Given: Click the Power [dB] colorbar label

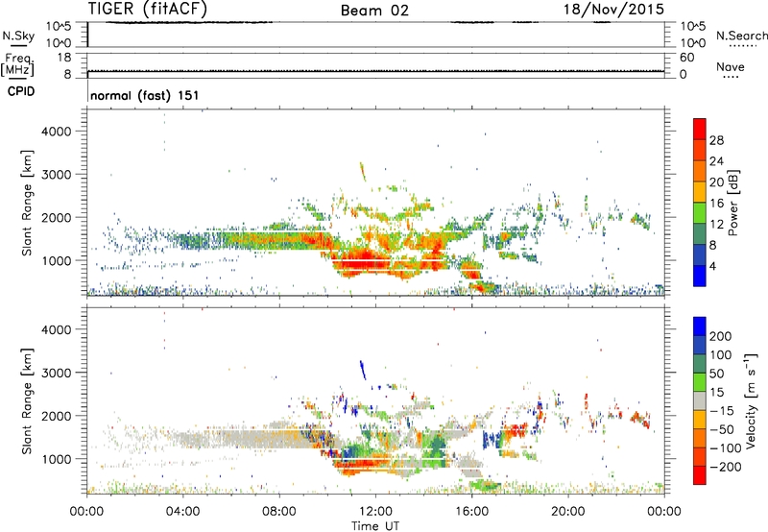Looking at the screenshot, I should tap(733, 203).
